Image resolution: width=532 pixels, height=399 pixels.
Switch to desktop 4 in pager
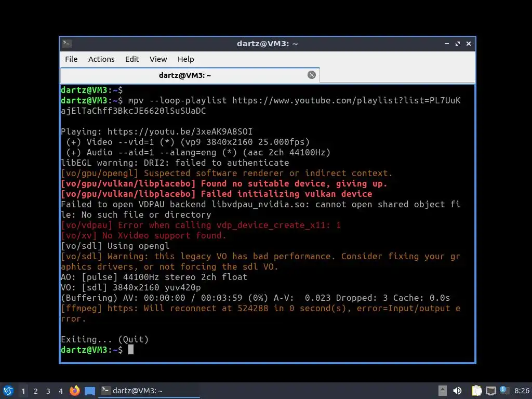[61, 391]
